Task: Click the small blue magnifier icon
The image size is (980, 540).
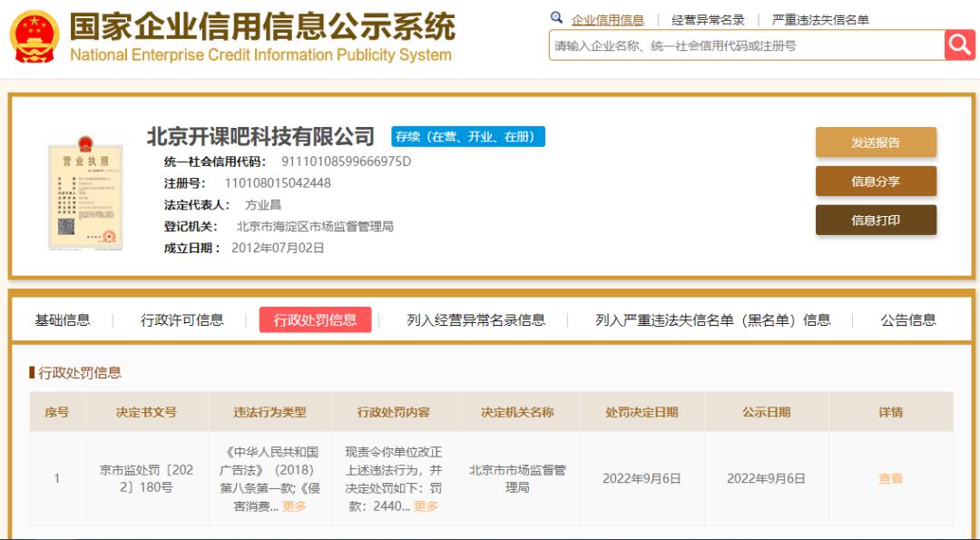Action: pyautogui.click(x=555, y=17)
